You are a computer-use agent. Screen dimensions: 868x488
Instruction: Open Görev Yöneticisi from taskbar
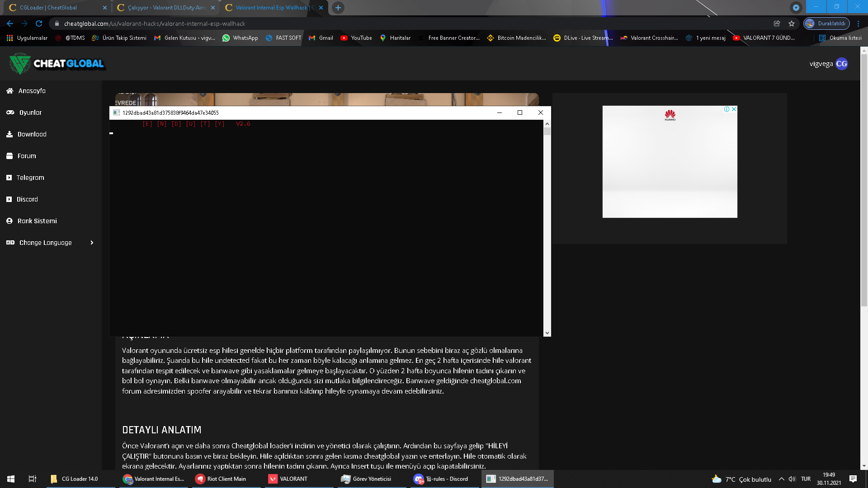click(372, 479)
